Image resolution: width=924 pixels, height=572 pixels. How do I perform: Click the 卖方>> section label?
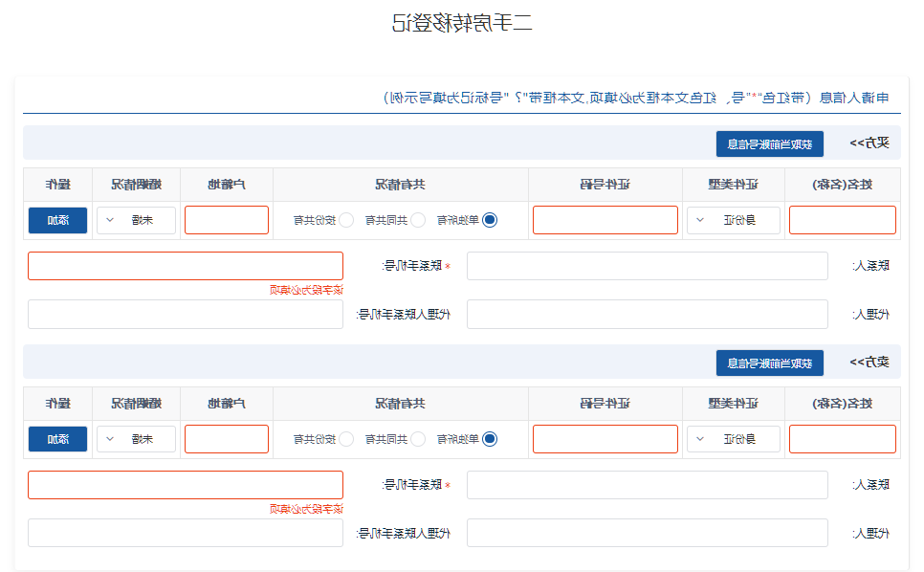[869, 363]
